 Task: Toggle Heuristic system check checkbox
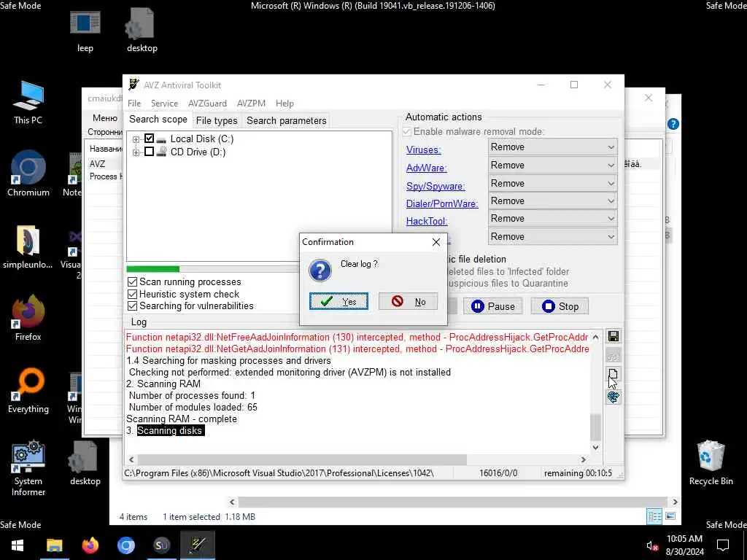133,295
